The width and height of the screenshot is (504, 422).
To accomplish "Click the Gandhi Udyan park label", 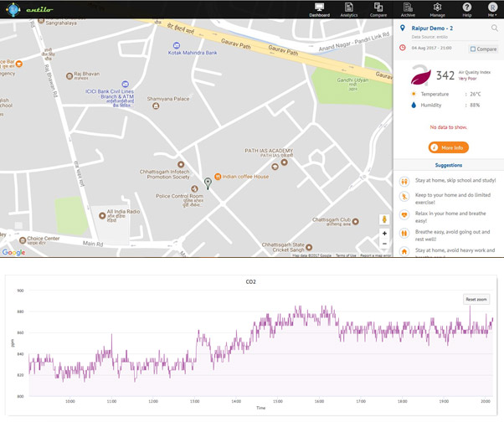I will (x=352, y=80).
